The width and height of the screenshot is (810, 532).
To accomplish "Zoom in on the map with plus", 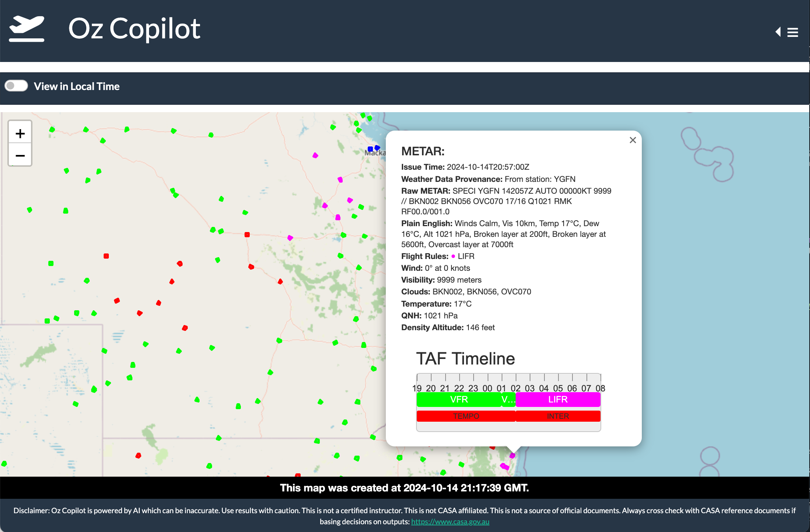I will [20, 133].
